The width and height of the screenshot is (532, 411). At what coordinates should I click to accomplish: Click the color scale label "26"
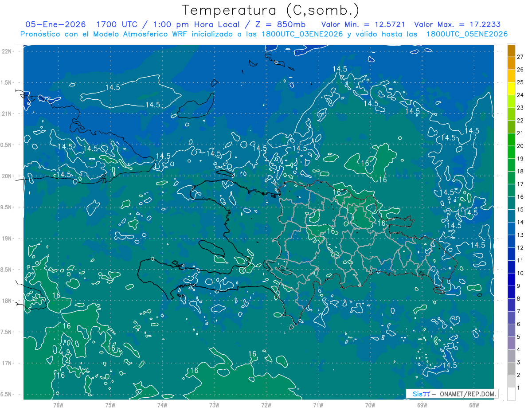(x=520, y=70)
